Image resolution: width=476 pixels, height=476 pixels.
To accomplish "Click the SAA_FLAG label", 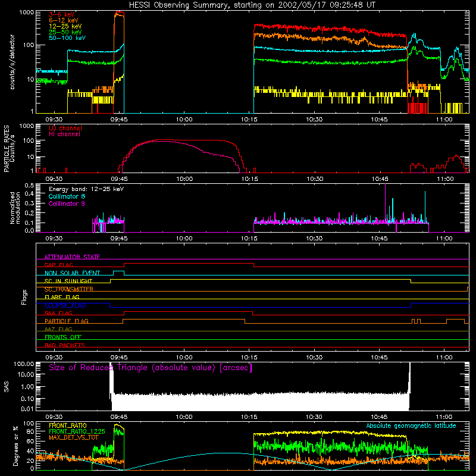I will (58, 313).
